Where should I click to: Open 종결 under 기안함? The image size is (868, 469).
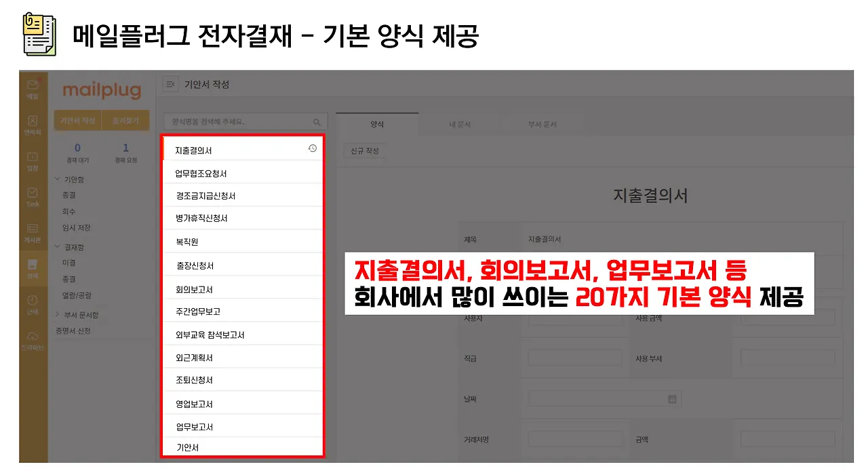(68, 195)
